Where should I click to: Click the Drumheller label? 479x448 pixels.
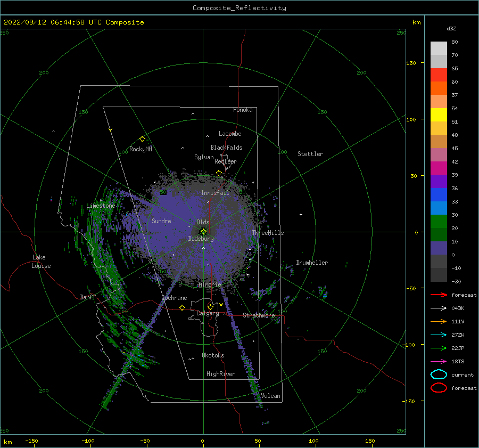(x=312, y=263)
